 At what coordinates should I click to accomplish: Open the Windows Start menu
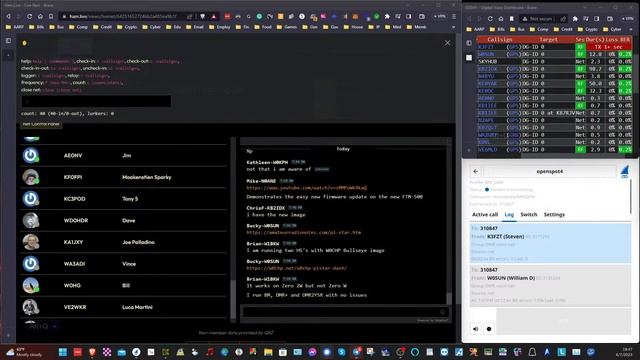62,352
